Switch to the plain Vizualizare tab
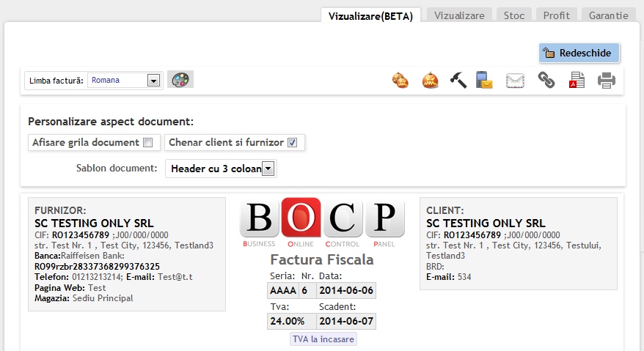 [x=459, y=15]
